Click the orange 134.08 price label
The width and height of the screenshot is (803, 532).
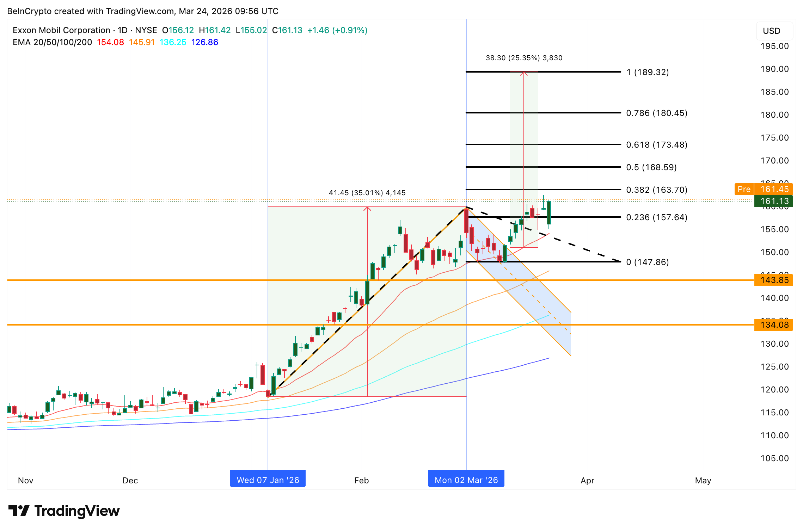point(773,325)
